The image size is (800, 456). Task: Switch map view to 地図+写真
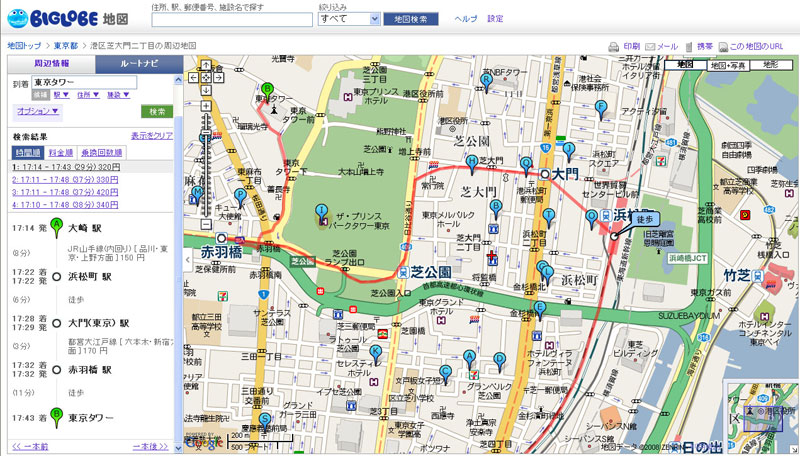727,65
